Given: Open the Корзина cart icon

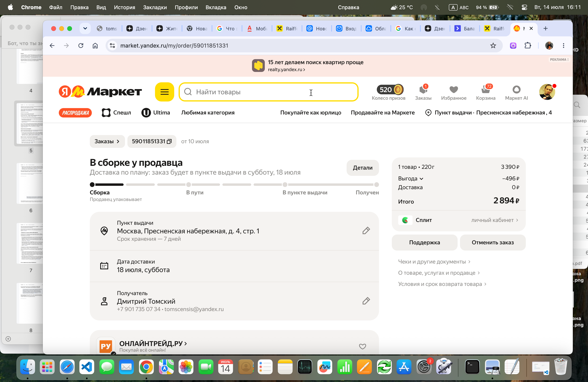Looking at the screenshot, I should 485,92.
